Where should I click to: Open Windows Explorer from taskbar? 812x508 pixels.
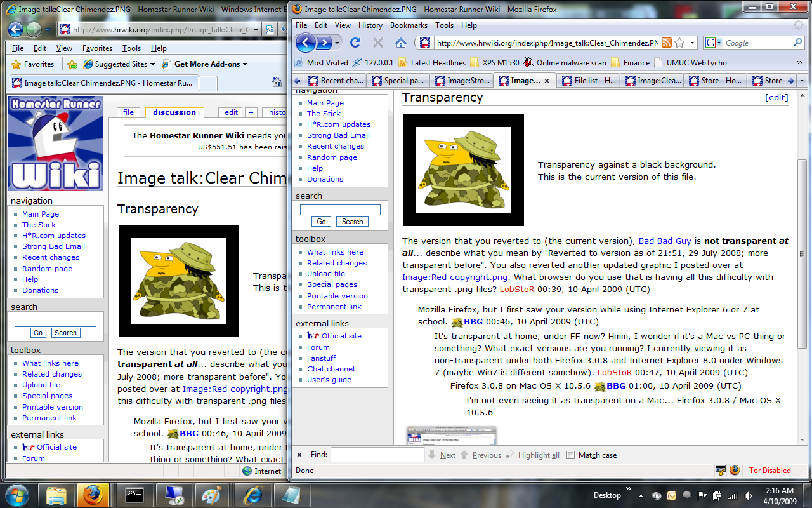pos(56,495)
